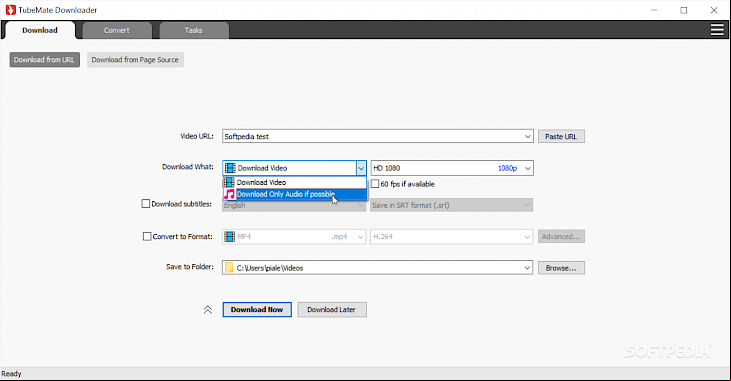The image size is (731, 381).
Task: Open the Tasks tab
Action: pyautogui.click(x=193, y=30)
